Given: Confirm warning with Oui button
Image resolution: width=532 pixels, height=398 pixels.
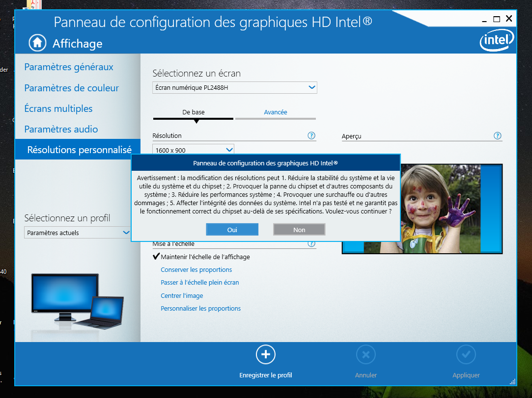Looking at the screenshot, I should (232, 230).
